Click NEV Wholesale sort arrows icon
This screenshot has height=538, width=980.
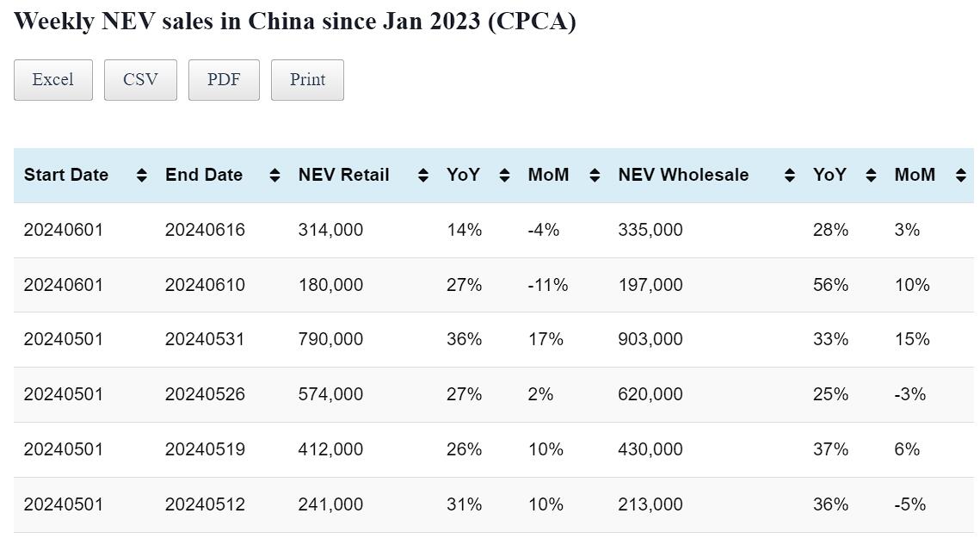tap(790, 176)
